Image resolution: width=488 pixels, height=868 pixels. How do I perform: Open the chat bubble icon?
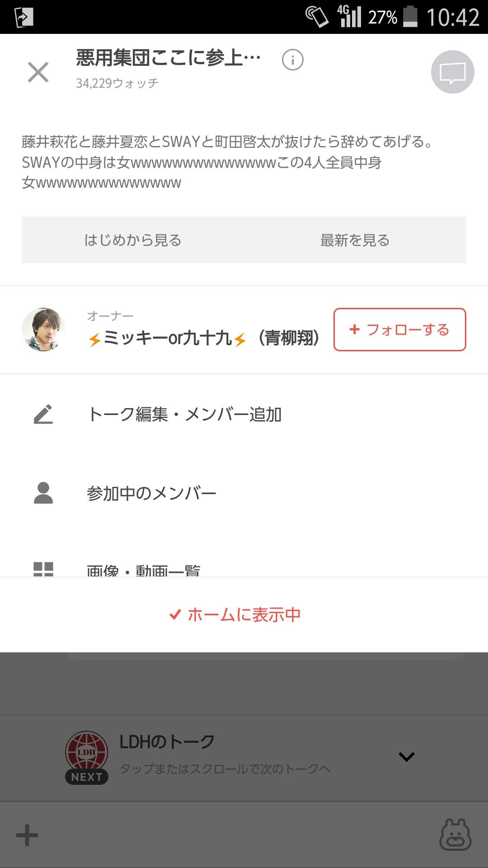[452, 72]
